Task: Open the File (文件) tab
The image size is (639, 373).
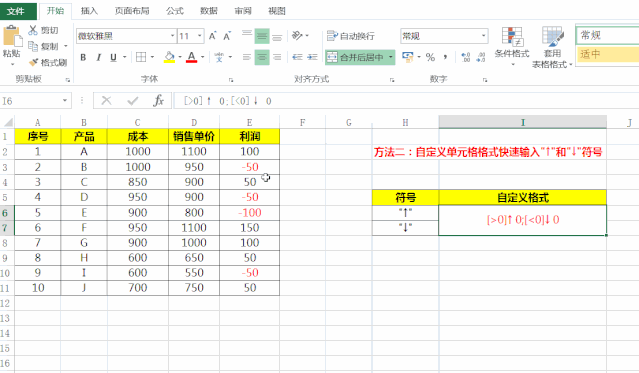Action: coord(16,11)
